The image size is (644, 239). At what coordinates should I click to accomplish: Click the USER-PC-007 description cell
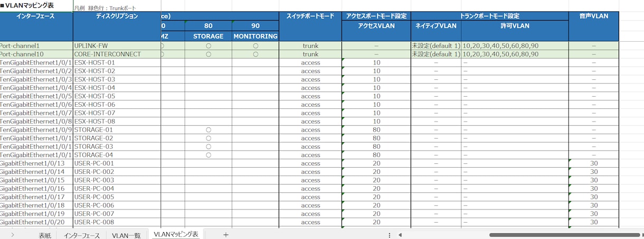(x=117, y=214)
